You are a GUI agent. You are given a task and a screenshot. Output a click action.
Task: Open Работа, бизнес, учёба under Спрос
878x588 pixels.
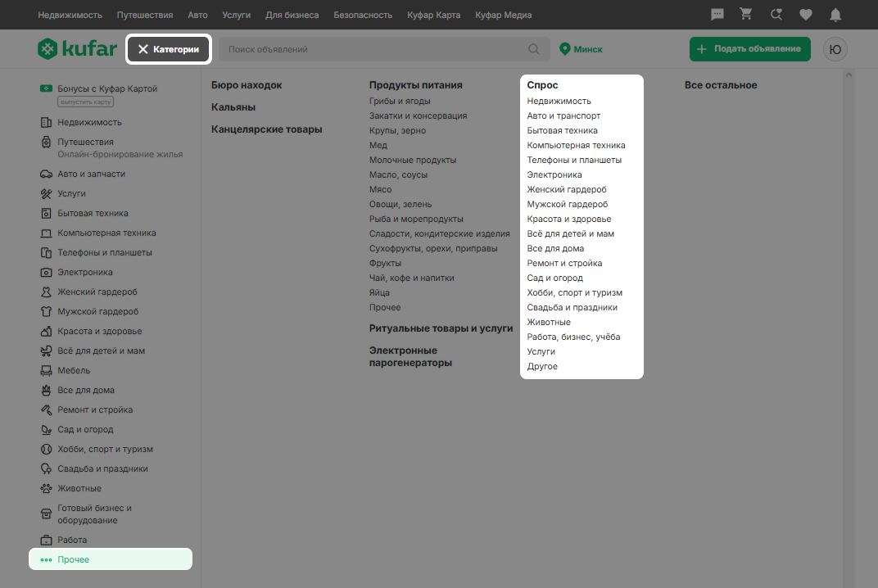573,337
